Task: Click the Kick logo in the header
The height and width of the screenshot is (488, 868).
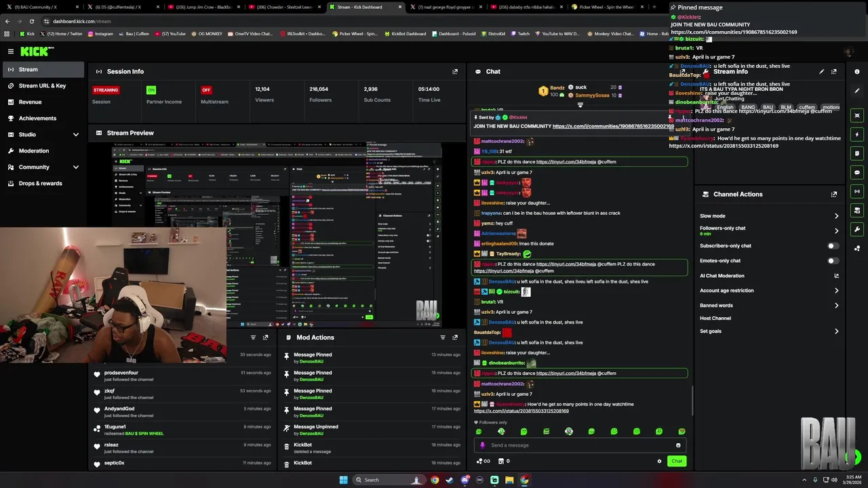Action: point(37,52)
